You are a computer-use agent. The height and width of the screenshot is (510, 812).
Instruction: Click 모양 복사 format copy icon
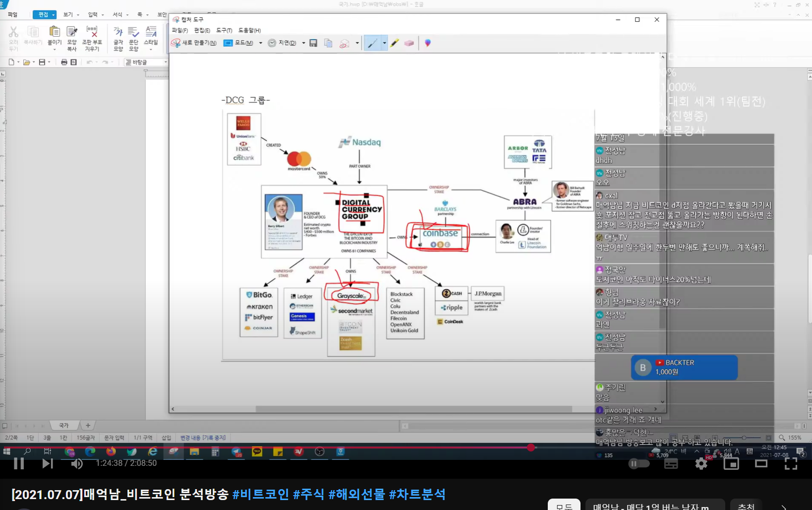[x=72, y=38]
